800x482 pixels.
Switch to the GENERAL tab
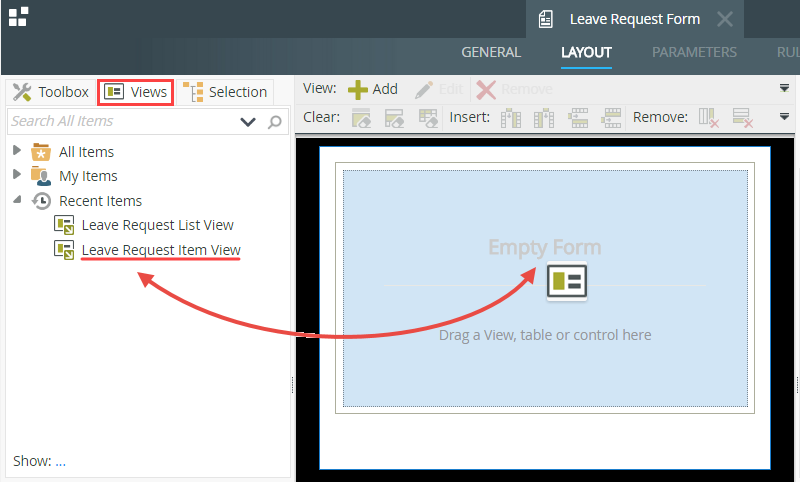pyautogui.click(x=491, y=52)
